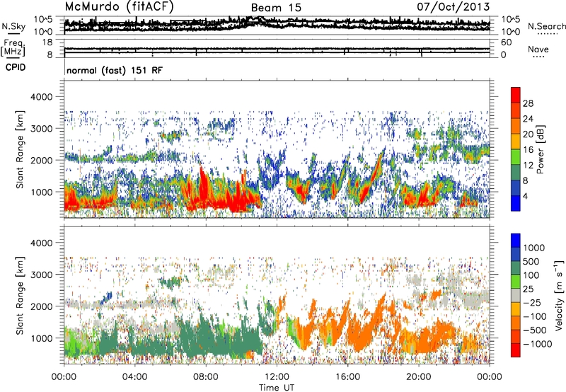Viewport: 566px width, 392px height.
Task: Click the Power [dB] colorbar label
Action: [540, 149]
